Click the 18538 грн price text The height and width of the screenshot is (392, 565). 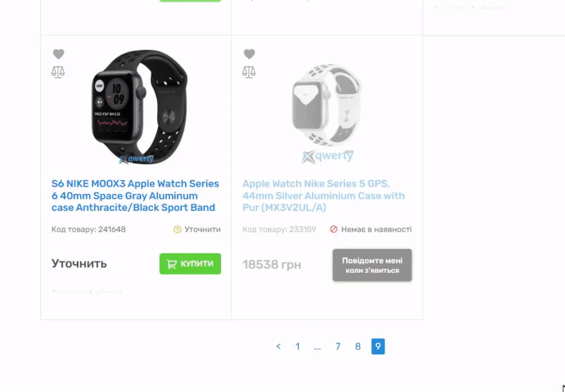(x=272, y=265)
